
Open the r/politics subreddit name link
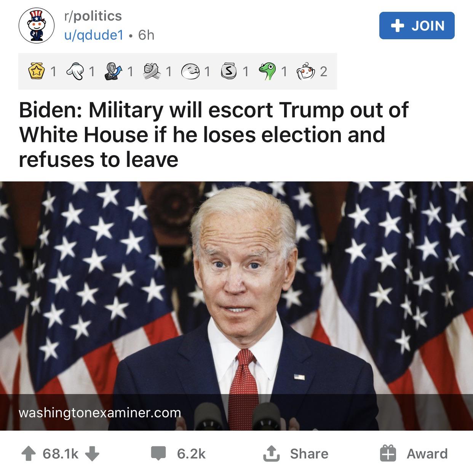pos(93,16)
